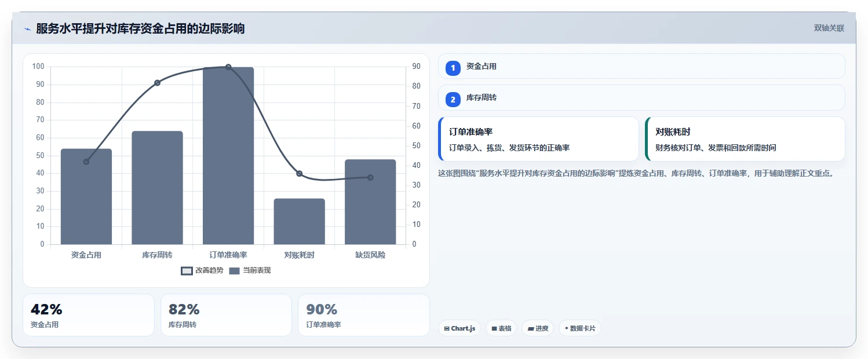
Task: Click the 对账耗时 x-axis label
Action: coord(299,255)
